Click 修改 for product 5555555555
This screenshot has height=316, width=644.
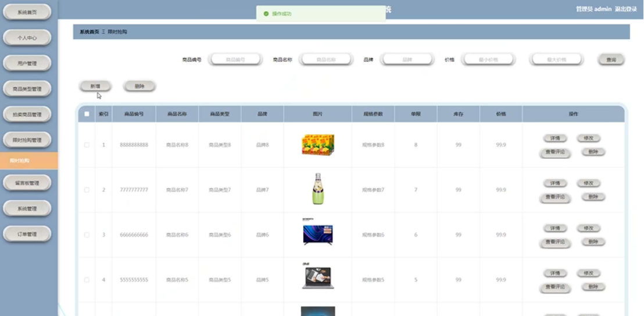(x=589, y=273)
